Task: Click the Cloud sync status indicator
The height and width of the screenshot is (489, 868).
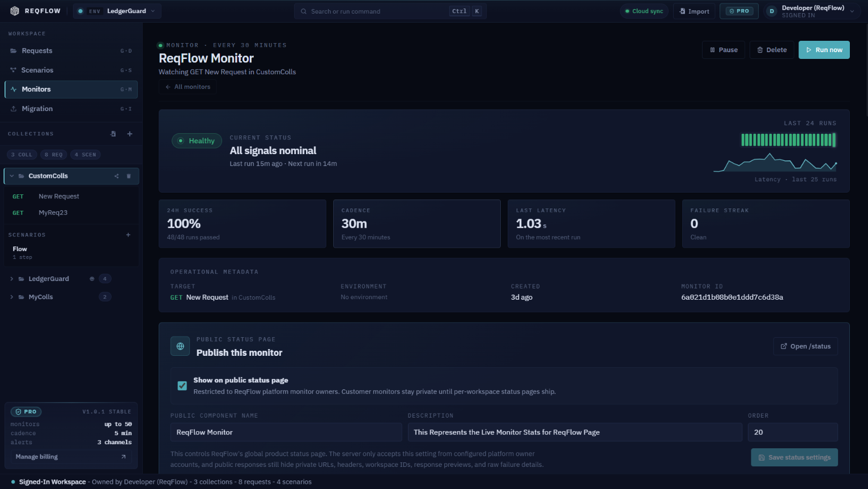Action: 644,11
